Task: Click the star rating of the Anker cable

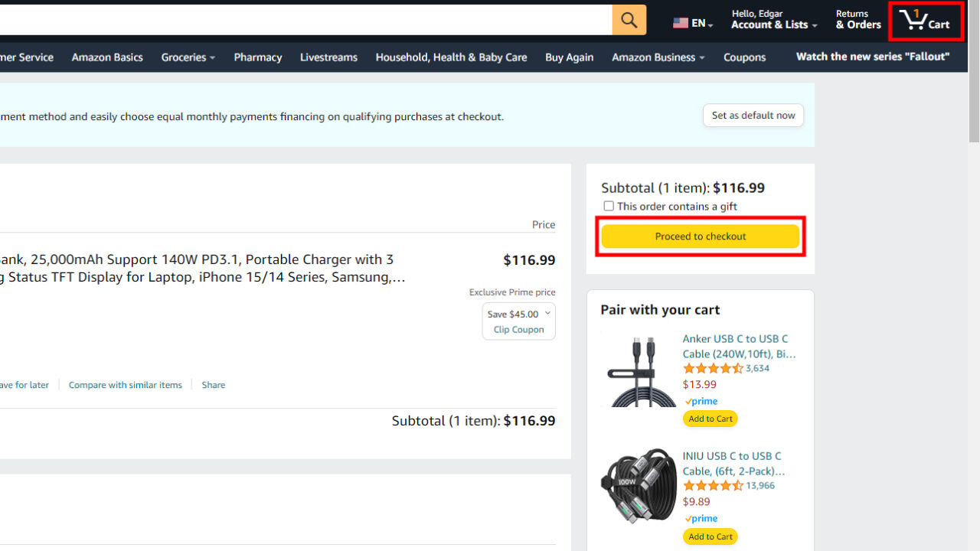Action: 712,368
